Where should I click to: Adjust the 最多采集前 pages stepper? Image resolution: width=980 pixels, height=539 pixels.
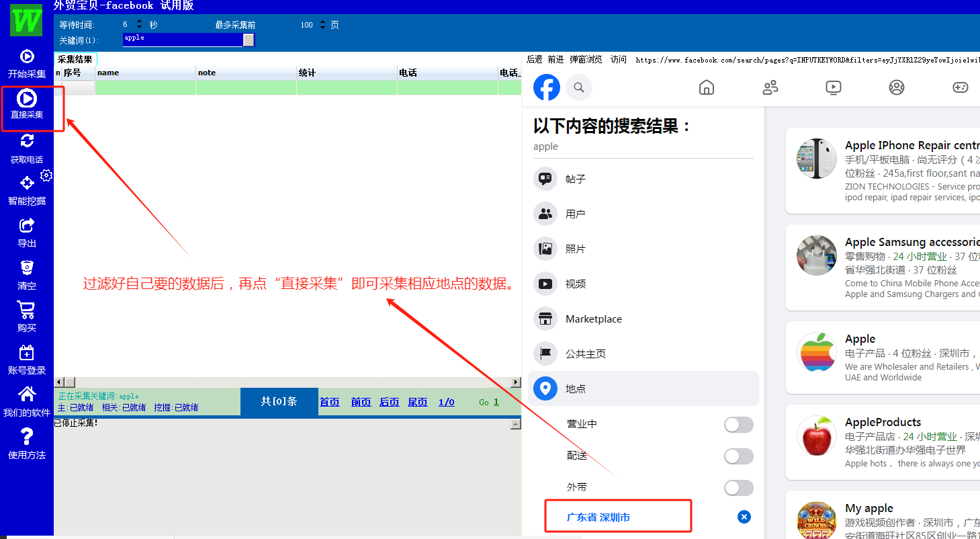pos(322,24)
